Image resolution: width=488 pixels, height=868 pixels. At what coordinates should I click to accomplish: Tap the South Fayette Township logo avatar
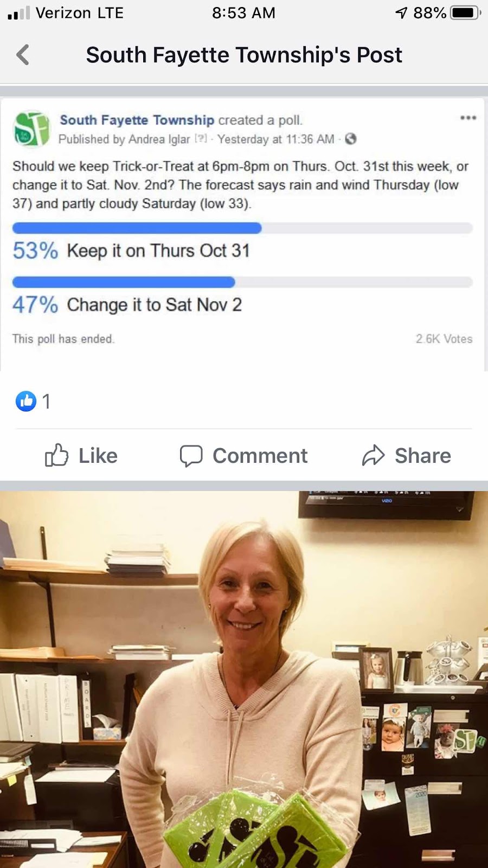point(31,129)
